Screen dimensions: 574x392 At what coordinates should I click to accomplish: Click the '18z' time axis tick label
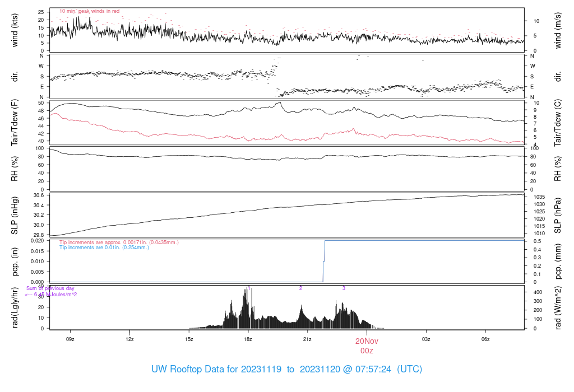(248, 339)
